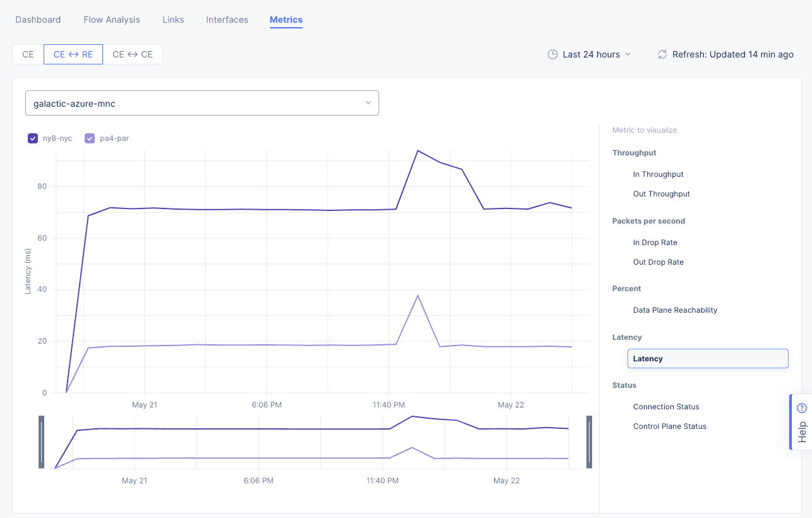Click the chevron next to Last 24 hours
The width and height of the screenshot is (812, 518).
pos(628,54)
